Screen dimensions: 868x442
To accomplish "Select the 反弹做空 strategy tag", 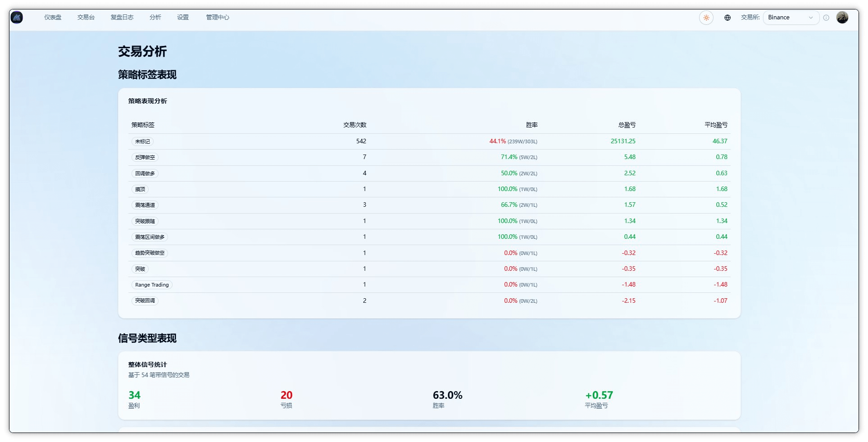I will [x=145, y=157].
